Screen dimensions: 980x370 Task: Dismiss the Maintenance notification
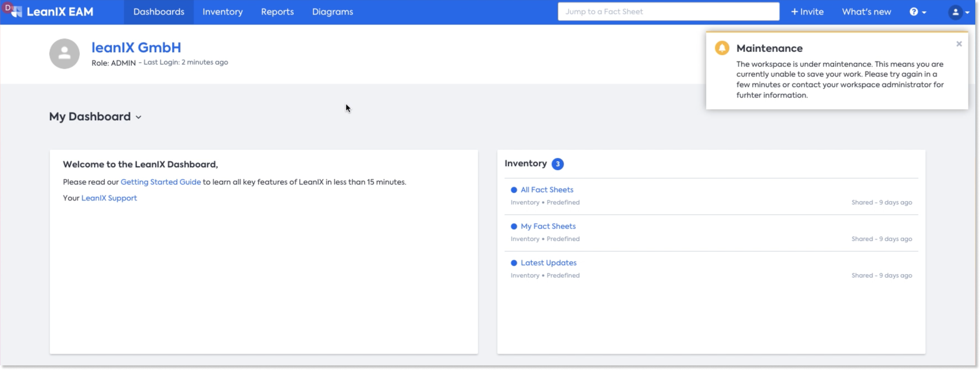pyautogui.click(x=959, y=44)
